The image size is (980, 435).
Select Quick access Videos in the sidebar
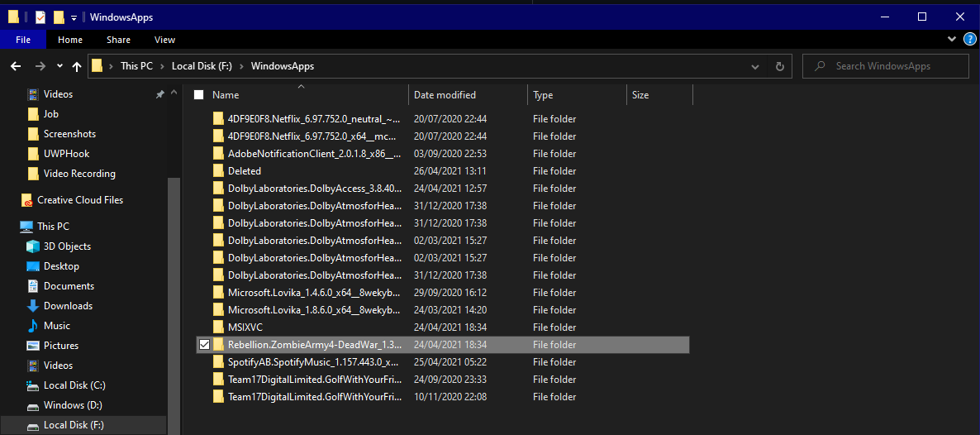pos(58,94)
